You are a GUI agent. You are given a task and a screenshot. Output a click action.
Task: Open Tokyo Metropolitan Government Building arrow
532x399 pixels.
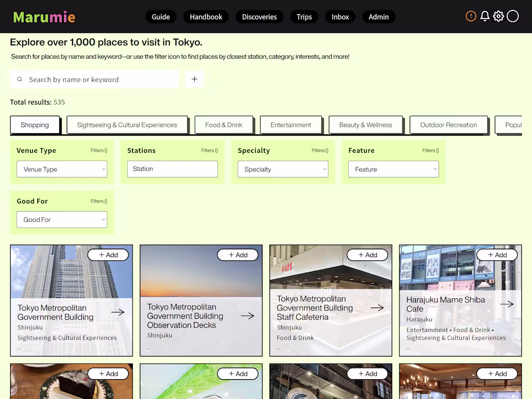118,312
